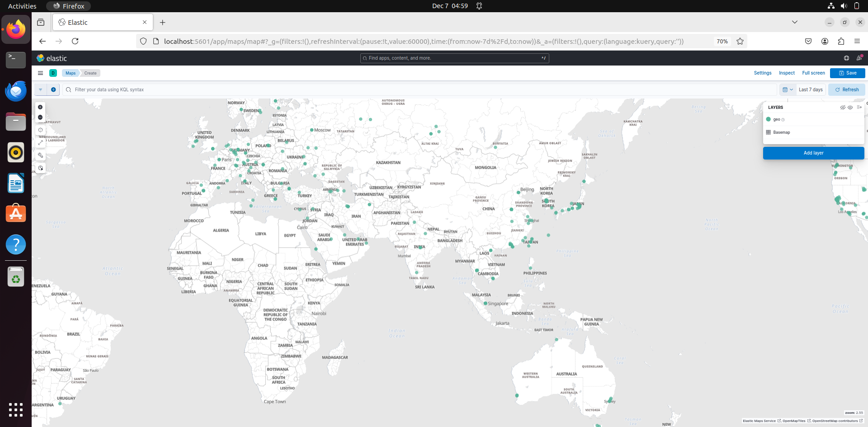Click the 70% zoom level indicator
Image resolution: width=868 pixels, height=427 pixels.
(722, 41)
